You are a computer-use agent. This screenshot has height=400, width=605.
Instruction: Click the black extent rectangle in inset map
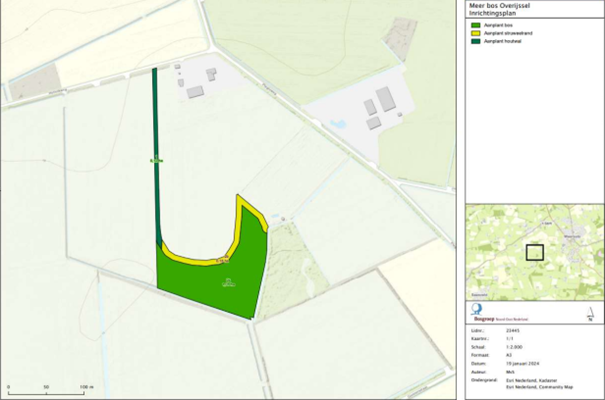click(x=535, y=252)
